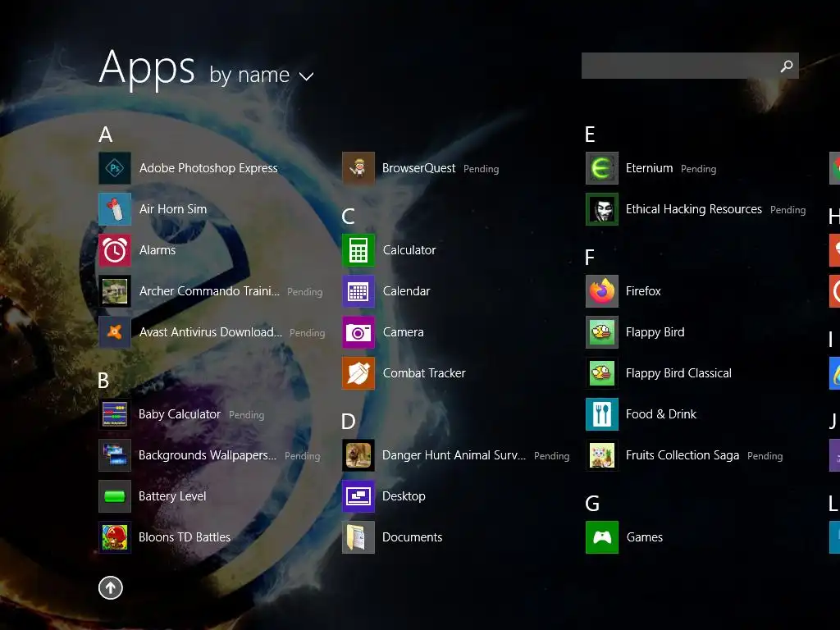Open Backgrounds Wallpapers app icon
Screen dimensions: 840x630
(115, 455)
